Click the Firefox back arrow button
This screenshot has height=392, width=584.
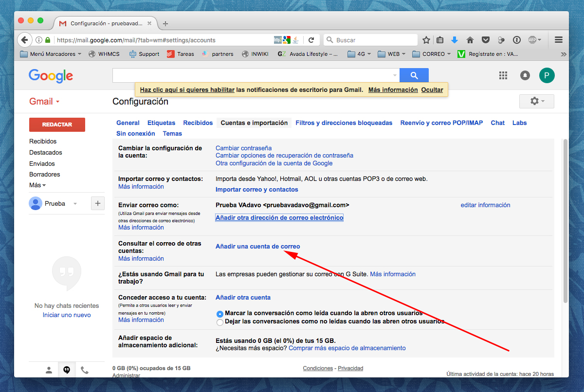pyautogui.click(x=24, y=40)
